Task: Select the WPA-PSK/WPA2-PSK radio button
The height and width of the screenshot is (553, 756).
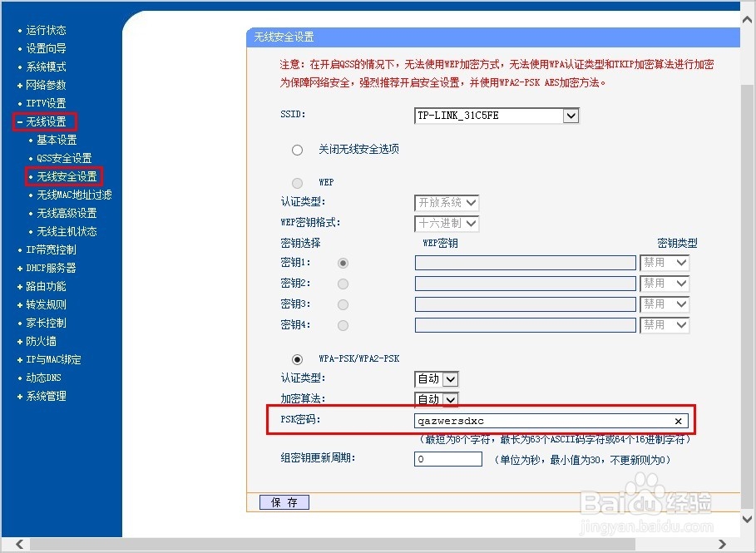Action: (x=298, y=359)
